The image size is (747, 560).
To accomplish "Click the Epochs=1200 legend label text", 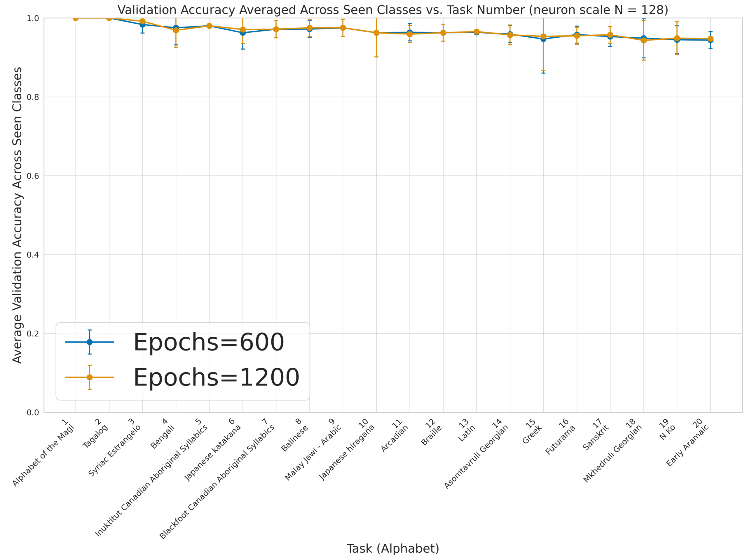I will tap(217, 377).
